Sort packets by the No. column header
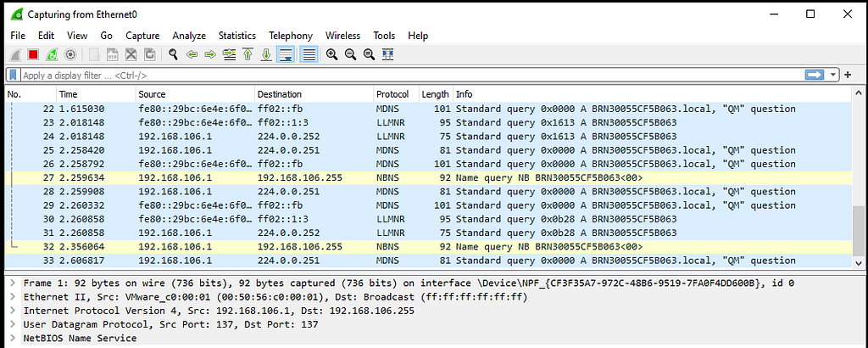This screenshot has height=348, width=868. coord(31,94)
